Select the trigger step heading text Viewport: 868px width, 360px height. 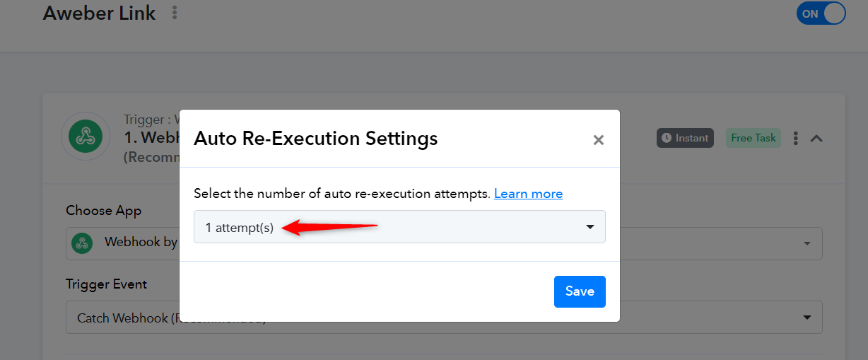[151, 137]
